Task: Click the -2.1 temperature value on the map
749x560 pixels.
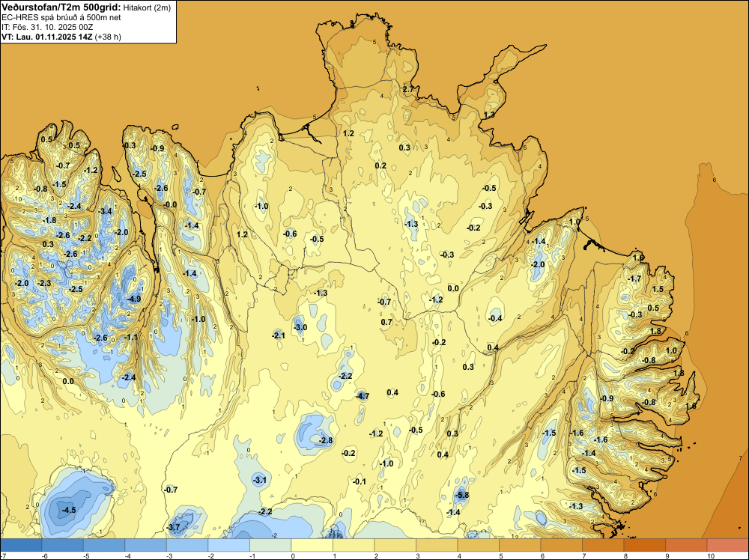Action: click(279, 335)
